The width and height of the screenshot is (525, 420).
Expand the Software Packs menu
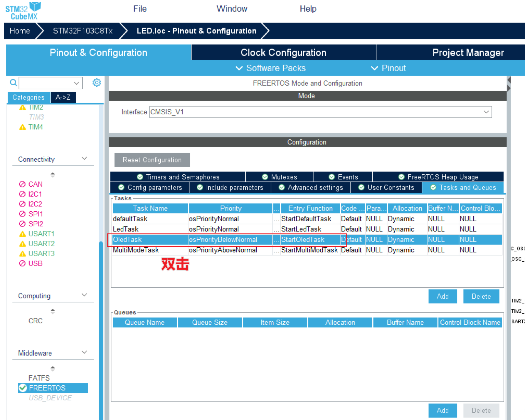[x=270, y=68]
